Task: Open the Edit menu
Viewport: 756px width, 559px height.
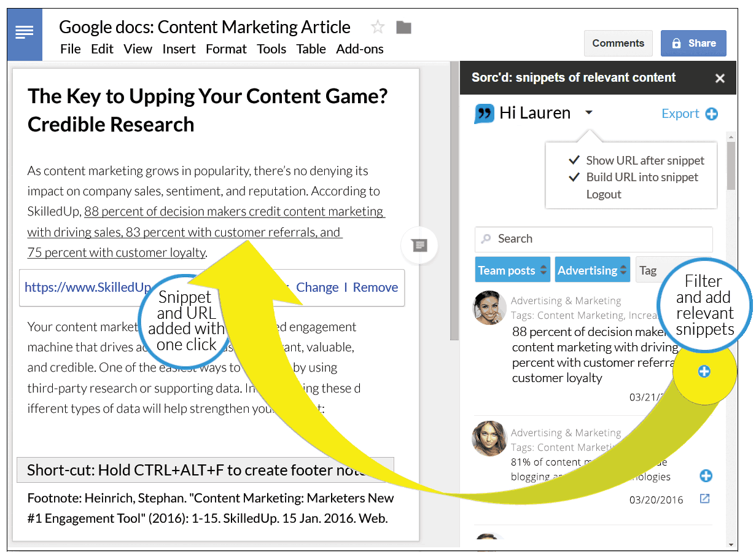Action: click(x=102, y=49)
